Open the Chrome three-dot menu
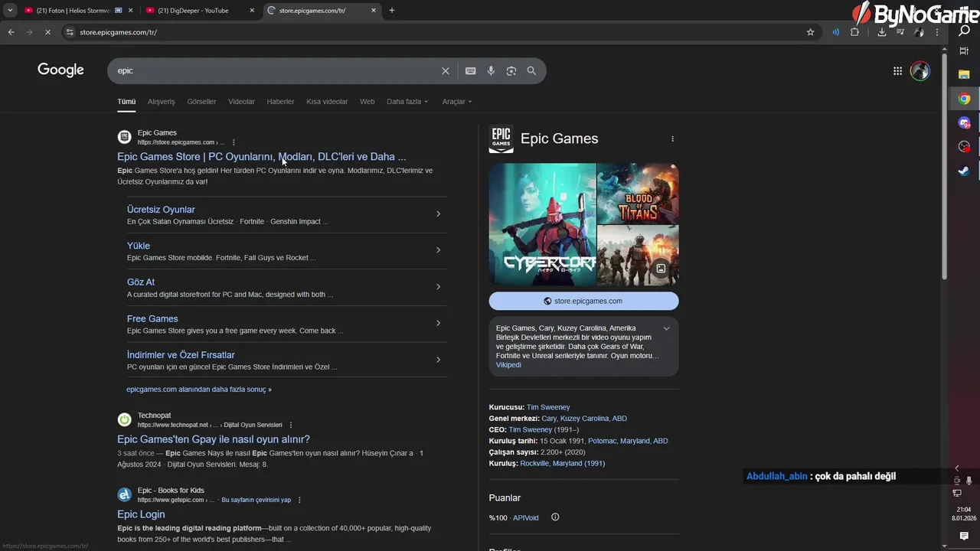Screen dimensions: 980x551 coord(937,32)
